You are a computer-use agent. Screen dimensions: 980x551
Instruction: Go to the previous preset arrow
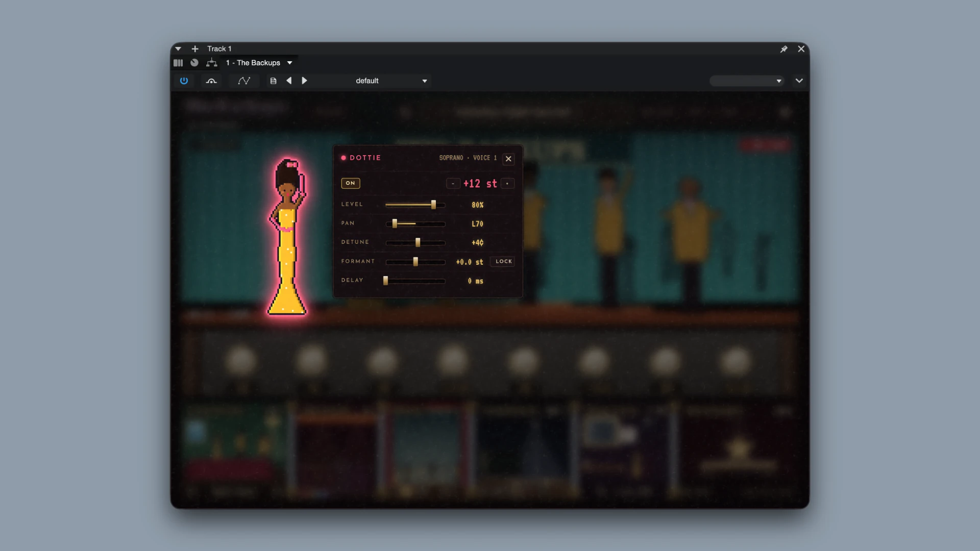pyautogui.click(x=289, y=81)
